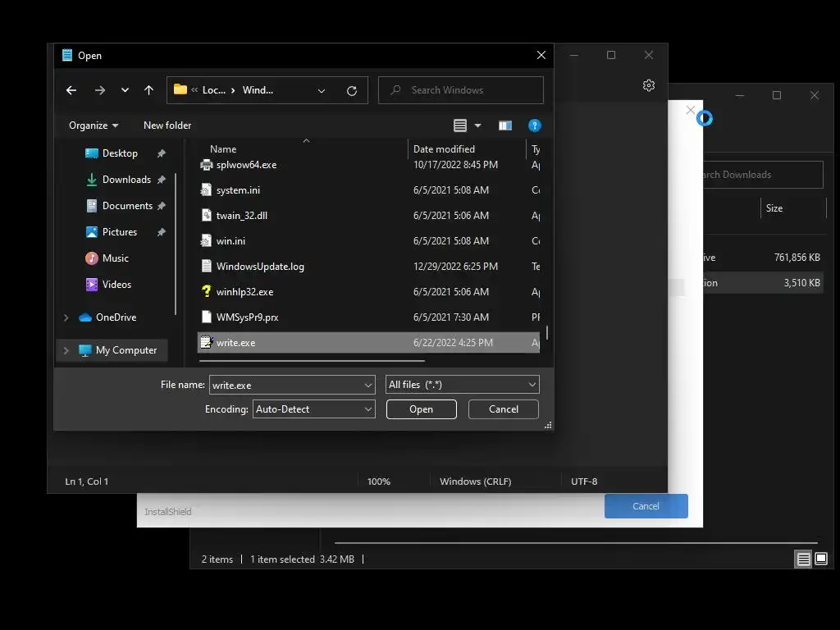
Task: Click the pin next to Downloads
Action: (x=162, y=180)
